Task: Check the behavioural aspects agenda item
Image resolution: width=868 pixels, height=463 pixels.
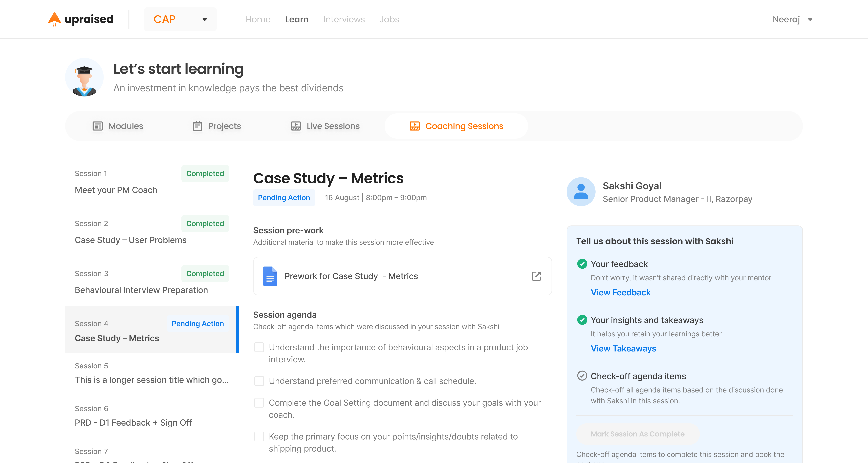Action: click(x=259, y=347)
